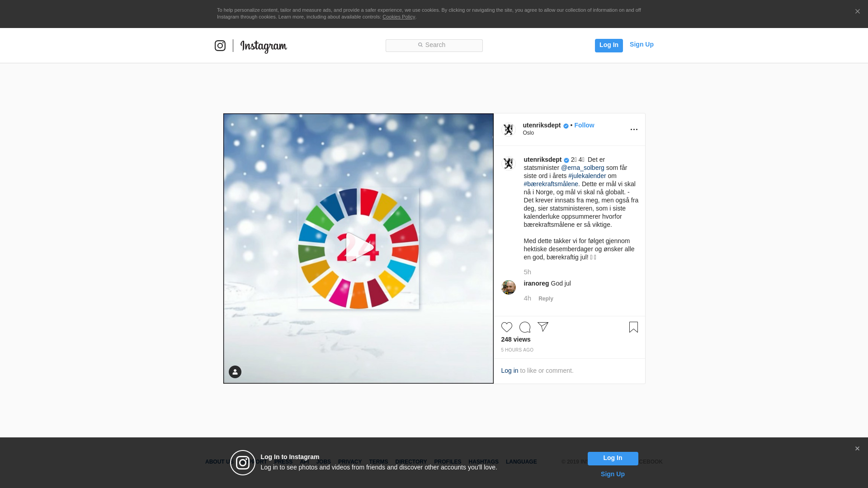The height and width of the screenshot is (488, 868).
Task: Click the comment speech bubble icon
Action: coord(525,327)
